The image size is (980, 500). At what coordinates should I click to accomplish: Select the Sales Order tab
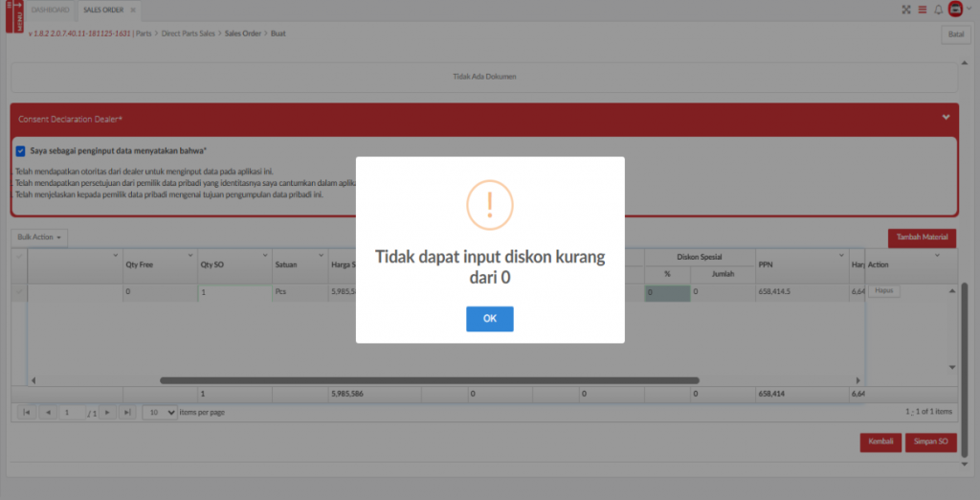[102, 10]
